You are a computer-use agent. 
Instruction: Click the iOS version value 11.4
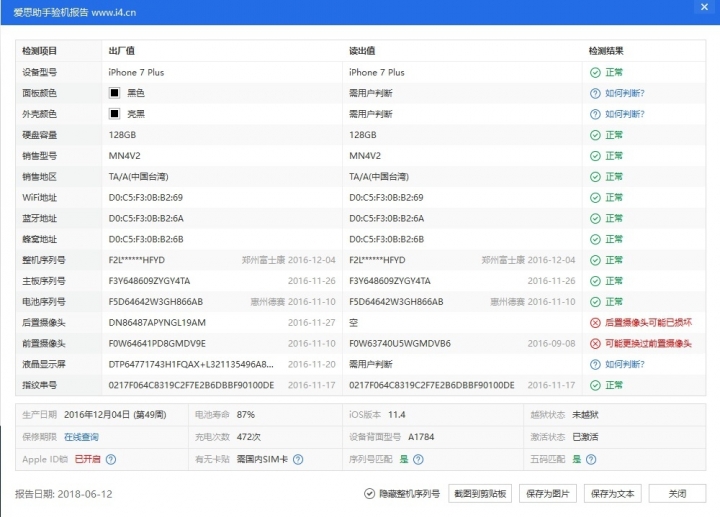(x=397, y=415)
